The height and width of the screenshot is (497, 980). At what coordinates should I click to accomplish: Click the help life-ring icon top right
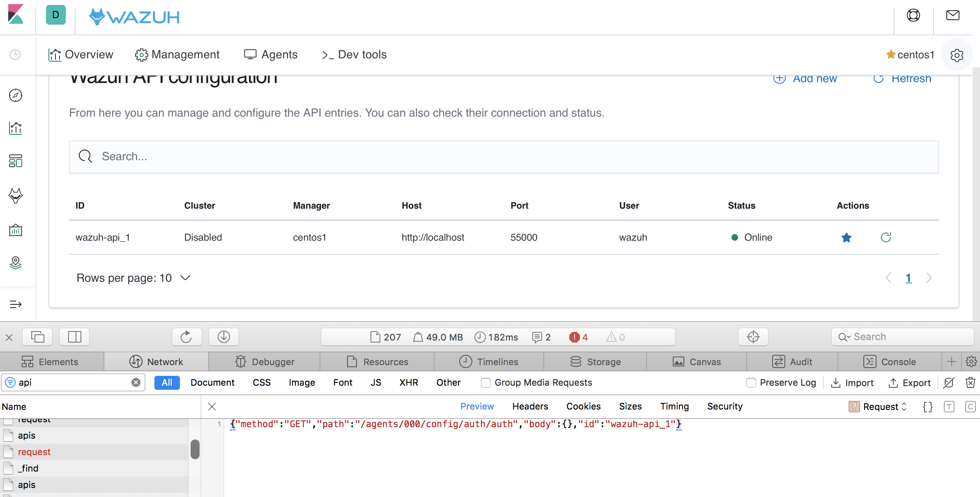pyautogui.click(x=913, y=15)
